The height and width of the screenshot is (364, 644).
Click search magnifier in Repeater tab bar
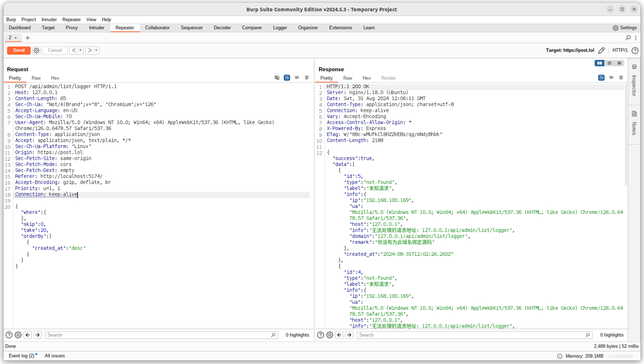pos(628,38)
